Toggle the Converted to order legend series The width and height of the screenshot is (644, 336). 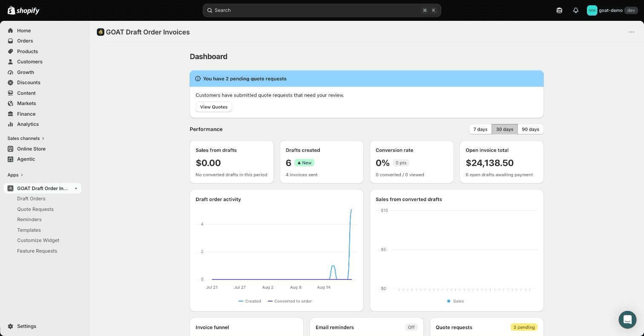pyautogui.click(x=290, y=301)
